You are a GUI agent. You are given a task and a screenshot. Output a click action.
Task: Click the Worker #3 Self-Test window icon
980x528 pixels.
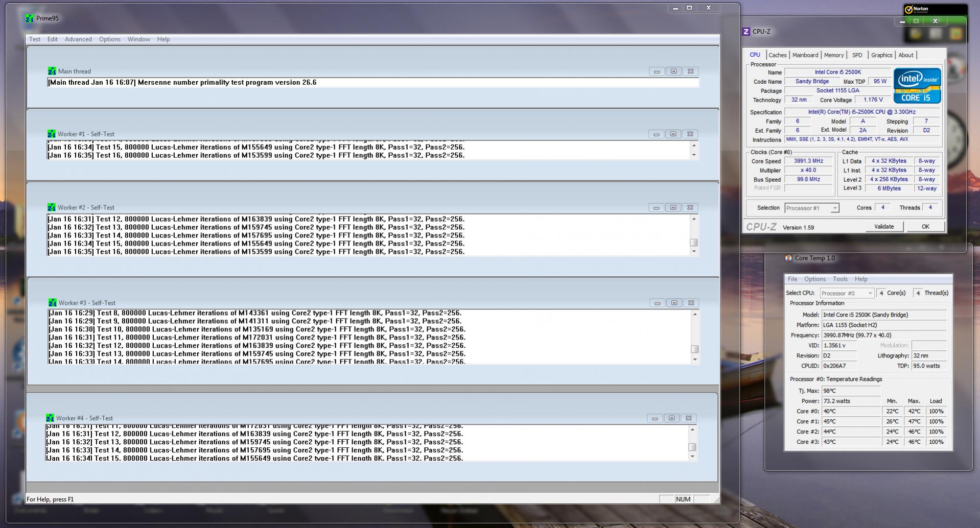[52, 303]
